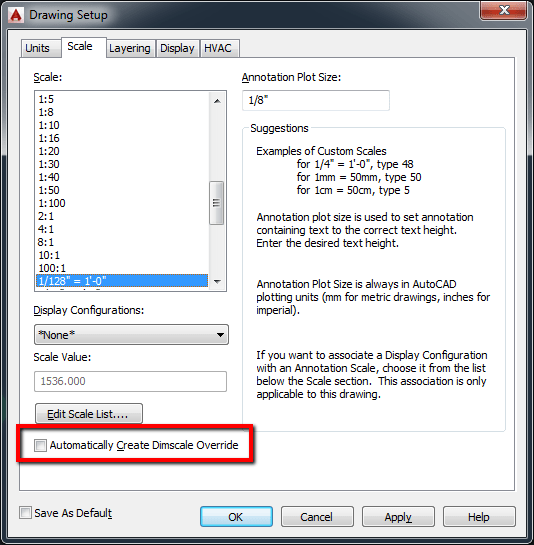Close the Drawing Setup dialog

point(504,10)
